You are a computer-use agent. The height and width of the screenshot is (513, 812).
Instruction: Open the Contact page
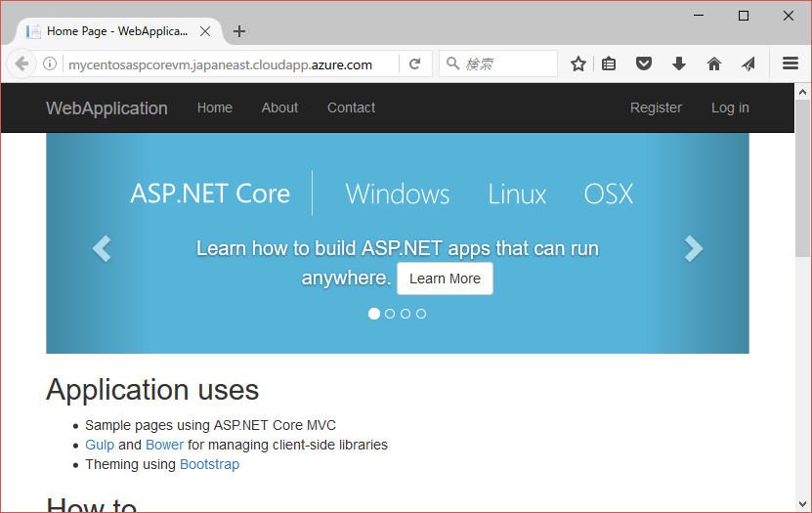(x=351, y=107)
